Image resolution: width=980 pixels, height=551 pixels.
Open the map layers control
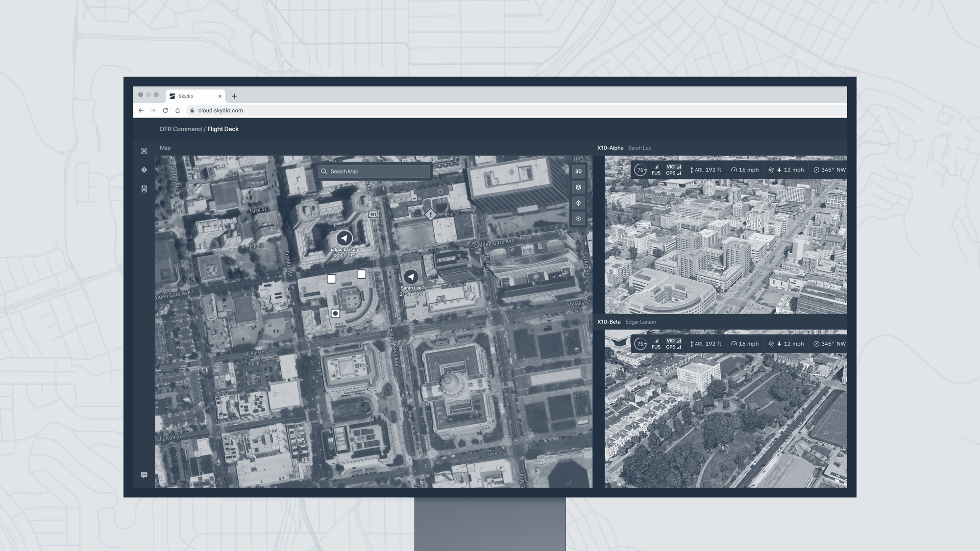(x=578, y=187)
